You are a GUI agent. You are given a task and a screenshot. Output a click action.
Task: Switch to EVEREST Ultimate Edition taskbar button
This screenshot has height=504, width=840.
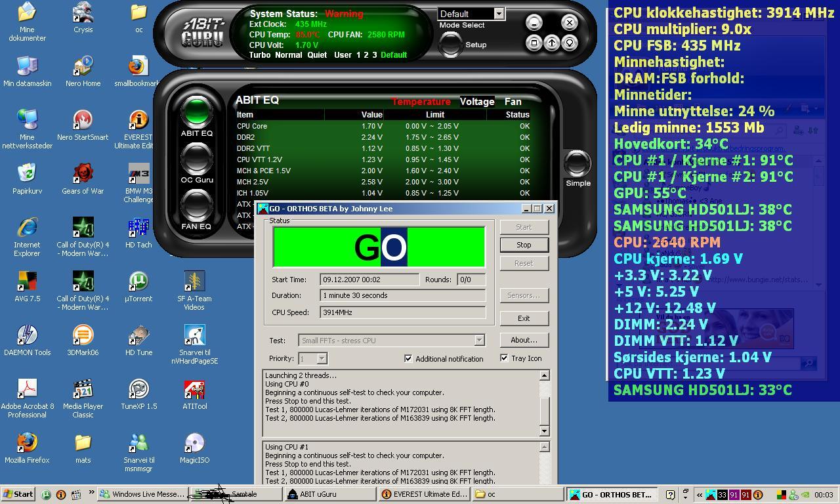[424, 494]
